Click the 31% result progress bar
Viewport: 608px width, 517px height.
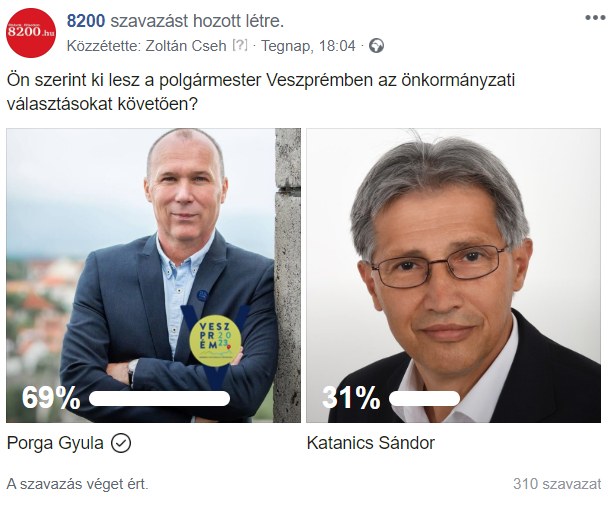coord(424,398)
